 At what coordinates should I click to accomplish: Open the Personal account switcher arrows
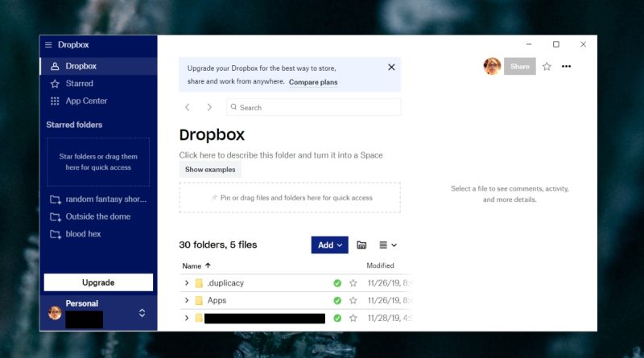point(142,313)
